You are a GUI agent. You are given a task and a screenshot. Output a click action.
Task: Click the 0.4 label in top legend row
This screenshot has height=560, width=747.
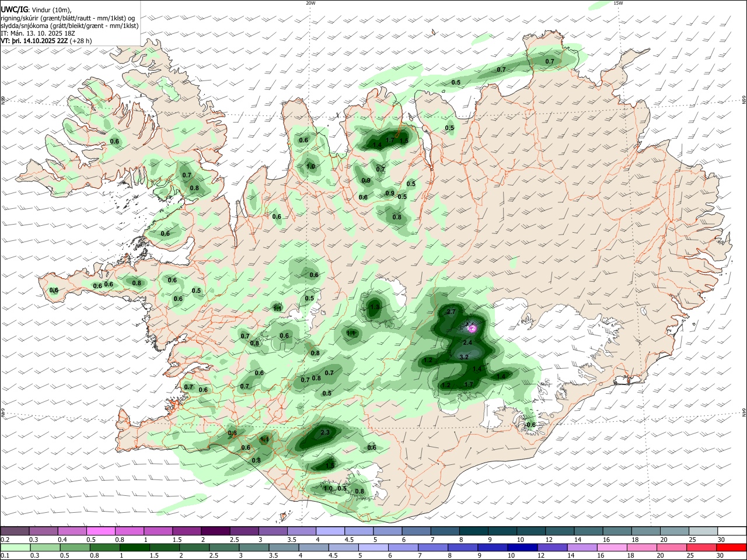[x=62, y=540]
